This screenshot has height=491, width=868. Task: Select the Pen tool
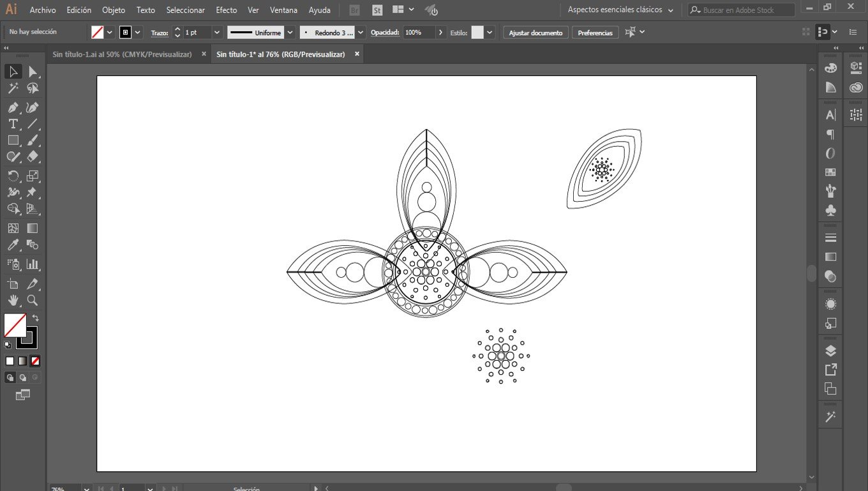13,107
